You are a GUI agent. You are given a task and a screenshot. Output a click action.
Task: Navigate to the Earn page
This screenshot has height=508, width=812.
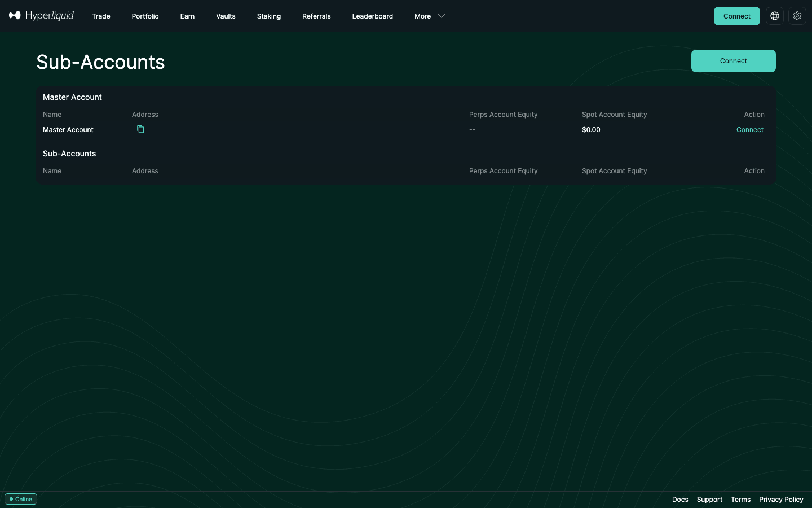pos(187,16)
